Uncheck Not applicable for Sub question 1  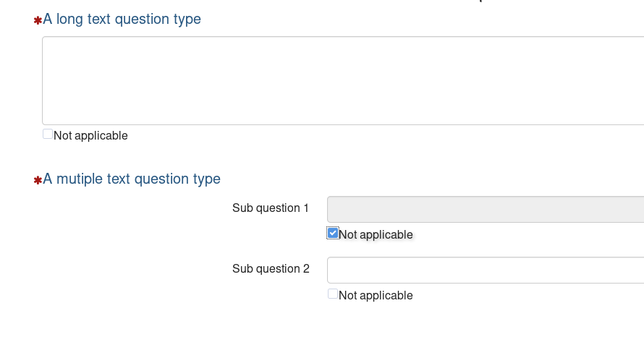pyautogui.click(x=333, y=233)
